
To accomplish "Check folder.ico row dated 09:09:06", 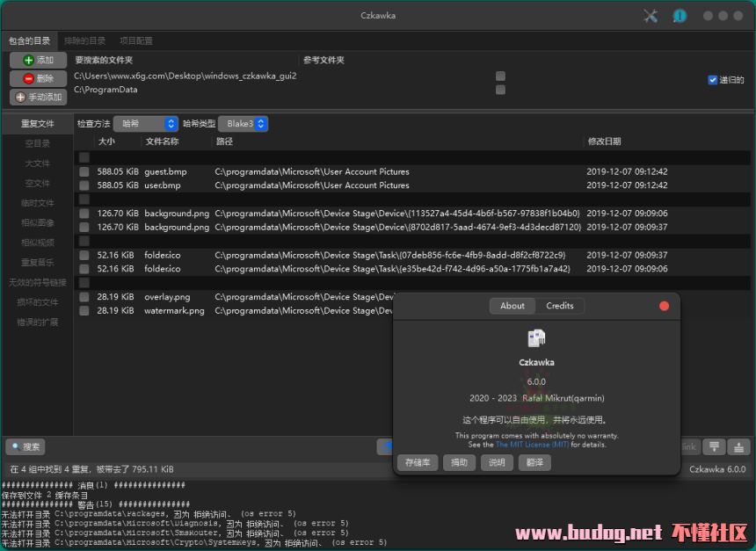I will pos(84,269).
